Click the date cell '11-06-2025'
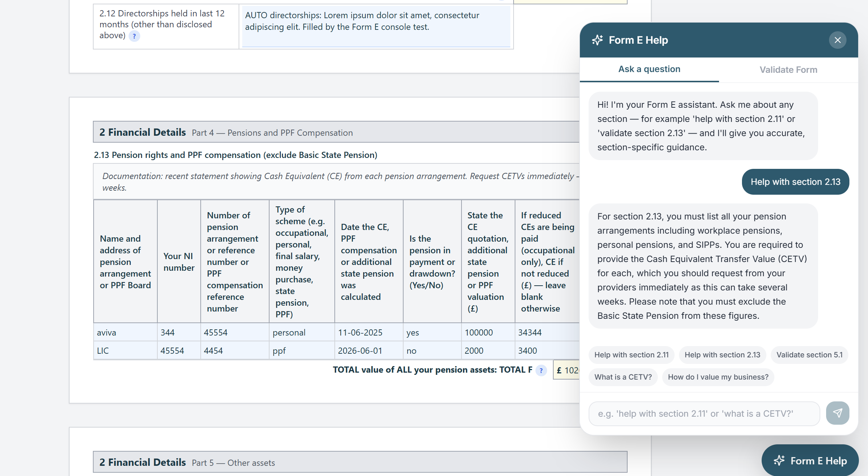 point(369,332)
